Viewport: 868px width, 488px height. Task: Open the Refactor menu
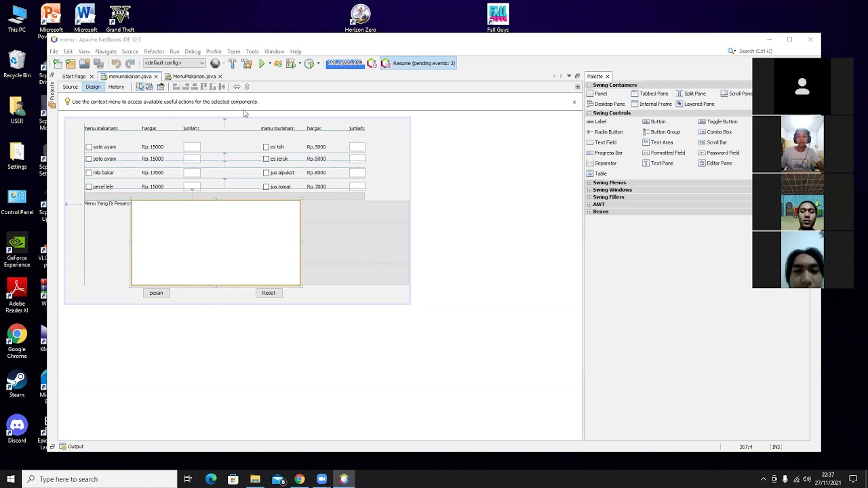point(154,52)
